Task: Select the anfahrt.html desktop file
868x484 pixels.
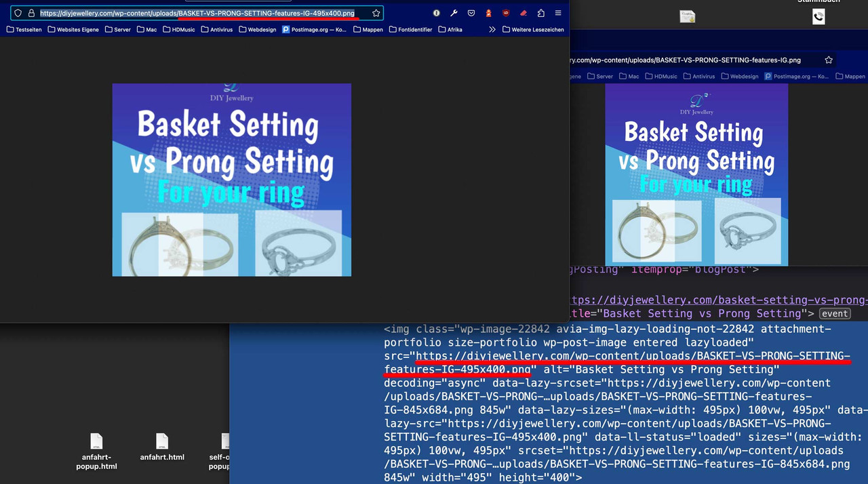Action: pyautogui.click(x=162, y=447)
